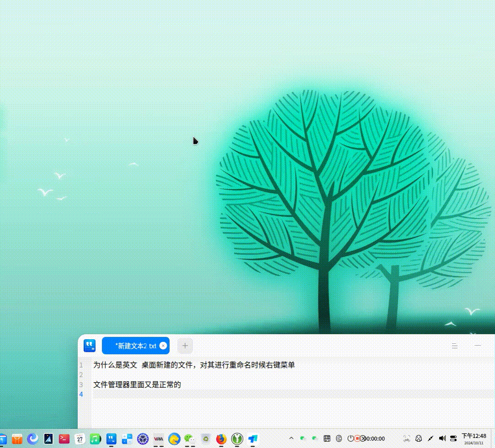The image size is (495, 448).
Task: Click the line starting 为什么是英文
Action: point(194,365)
